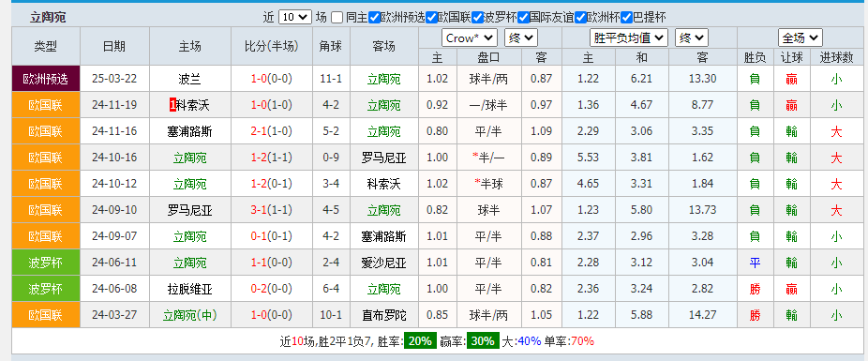Click the odds value 14.27
868x361 pixels.
[x=702, y=315]
